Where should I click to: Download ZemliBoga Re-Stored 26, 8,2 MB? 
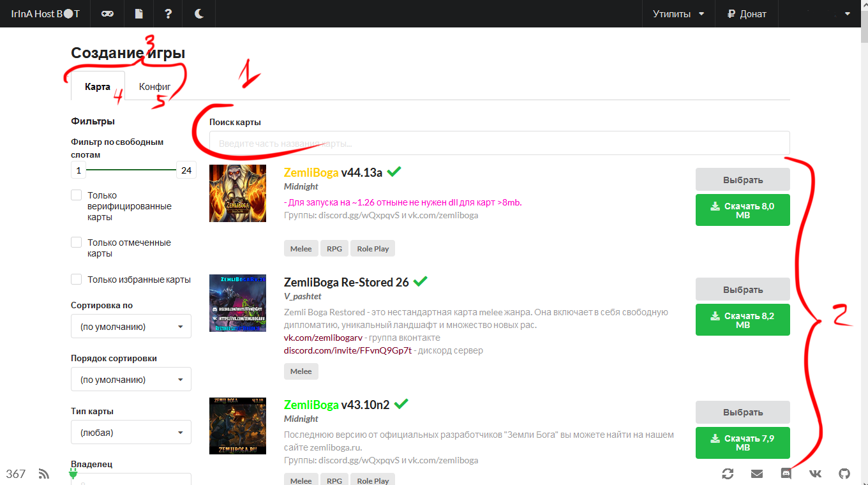[x=743, y=320]
